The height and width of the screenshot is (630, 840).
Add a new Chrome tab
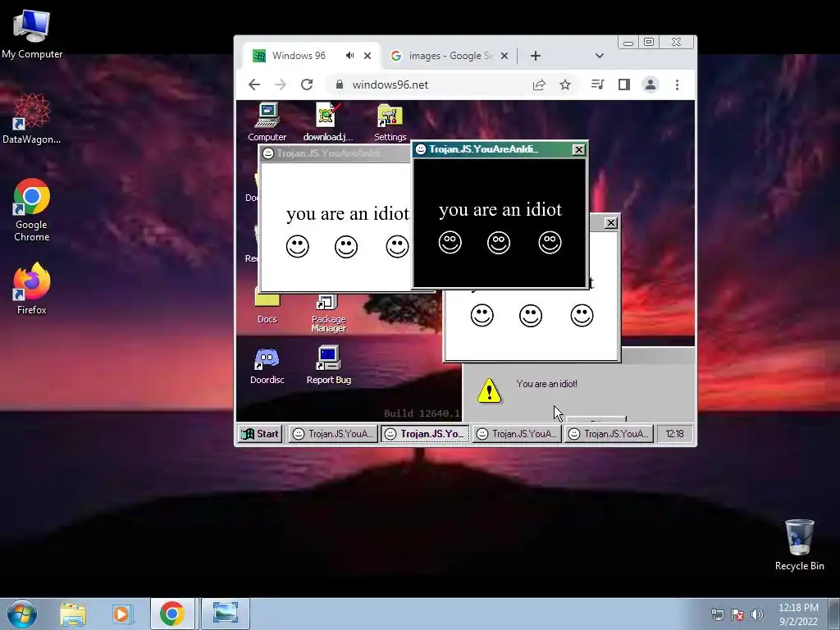pyautogui.click(x=535, y=56)
